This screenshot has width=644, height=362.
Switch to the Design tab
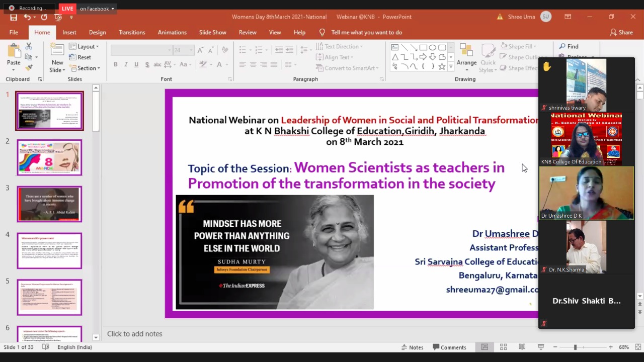coord(98,32)
